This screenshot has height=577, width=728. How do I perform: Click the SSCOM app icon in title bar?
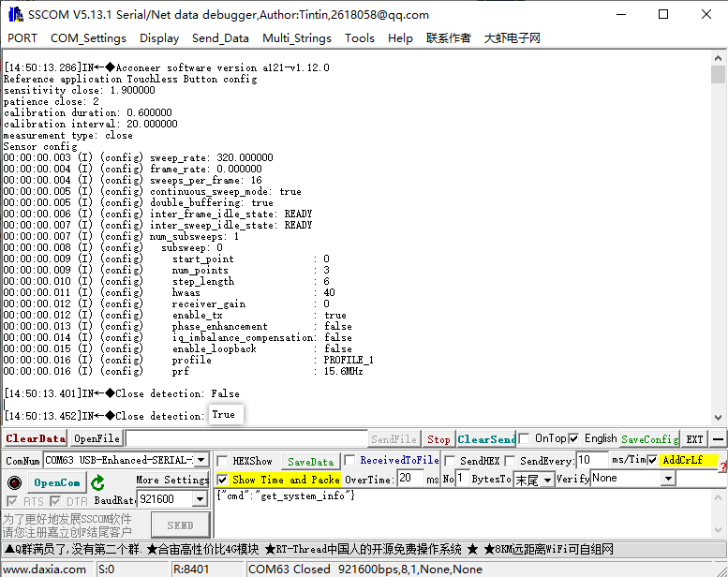coord(15,14)
